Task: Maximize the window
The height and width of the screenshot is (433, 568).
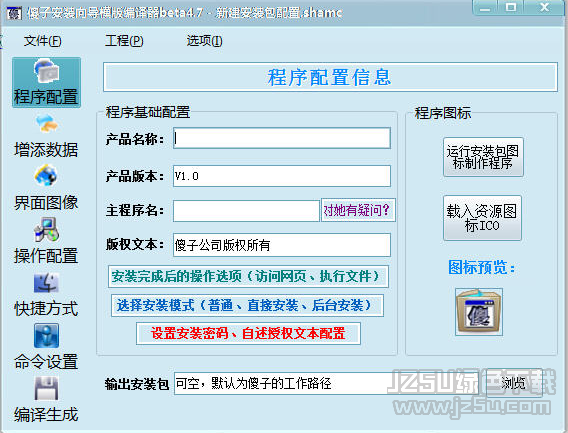Action: tap(511, 8)
